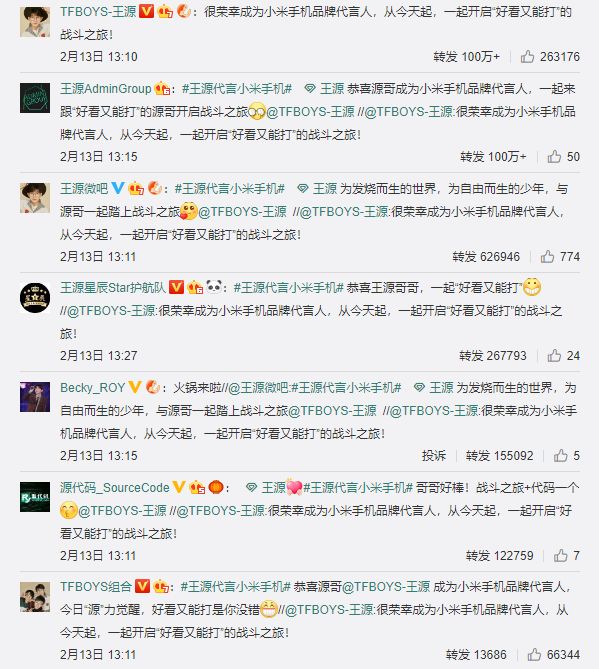Screen dimensions: 599x669
Task: Like the 王源微吧 repost showing 774
Action: tap(547, 256)
